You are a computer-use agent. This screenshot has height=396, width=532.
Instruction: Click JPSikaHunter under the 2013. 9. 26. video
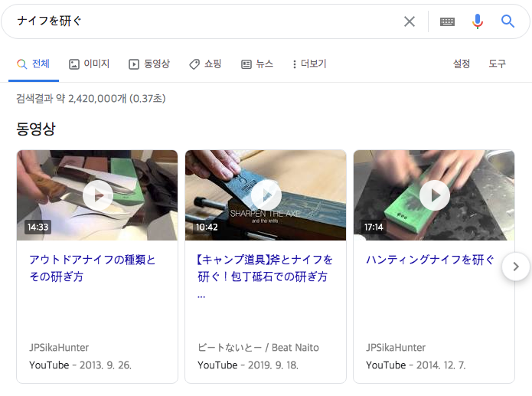(x=59, y=348)
